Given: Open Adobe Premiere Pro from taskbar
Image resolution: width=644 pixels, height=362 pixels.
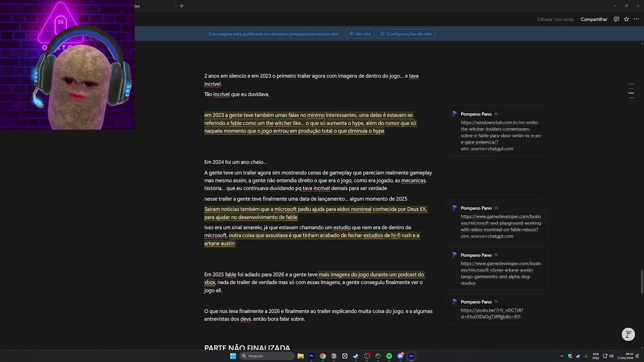Looking at the screenshot, I should [311, 356].
